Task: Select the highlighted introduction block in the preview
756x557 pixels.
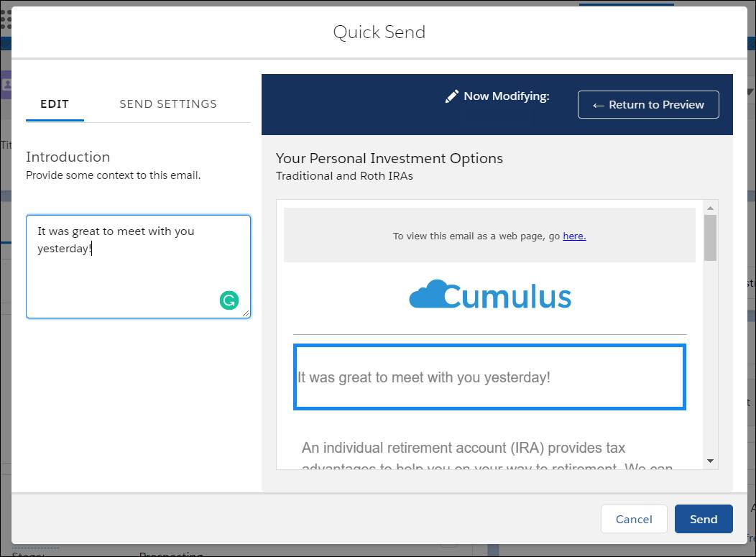Action: tap(489, 377)
